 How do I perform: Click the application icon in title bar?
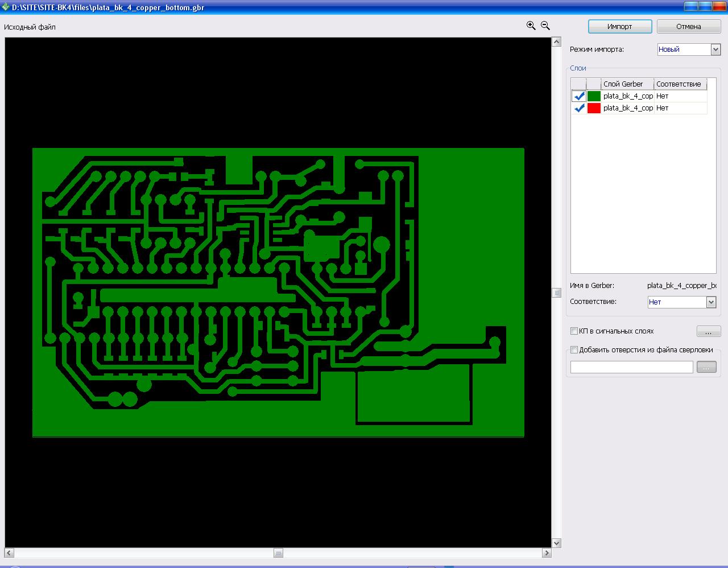pos(5,7)
